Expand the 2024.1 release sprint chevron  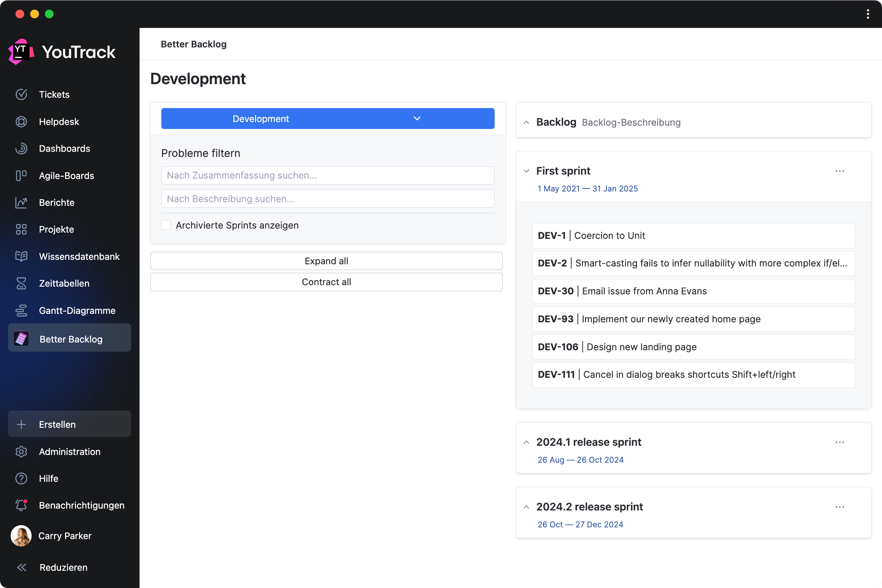coord(527,442)
